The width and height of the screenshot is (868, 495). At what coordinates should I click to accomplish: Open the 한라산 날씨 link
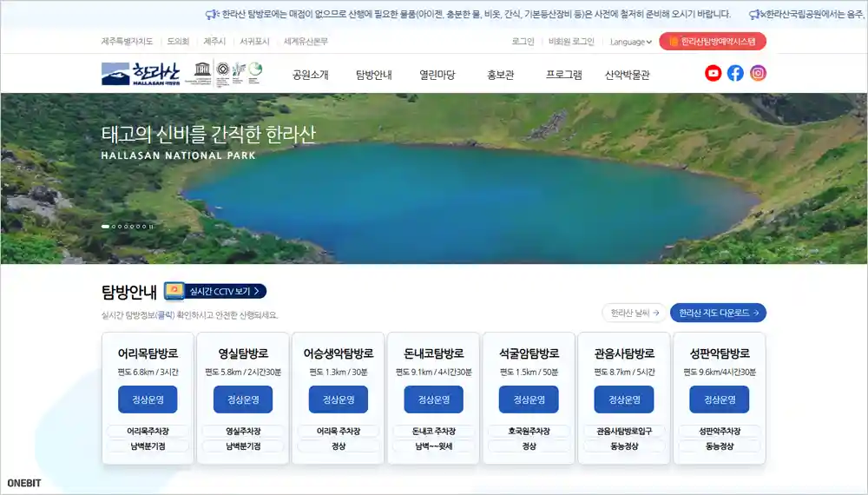click(x=635, y=313)
